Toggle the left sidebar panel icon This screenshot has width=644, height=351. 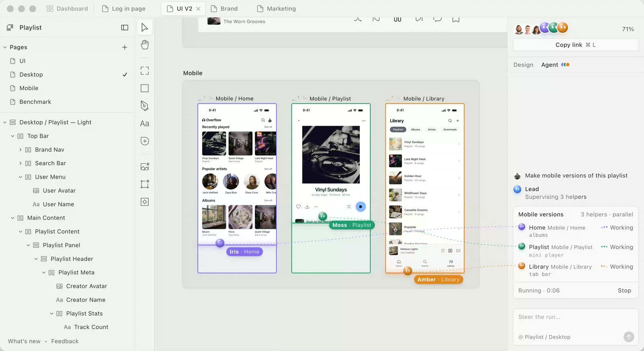(125, 27)
